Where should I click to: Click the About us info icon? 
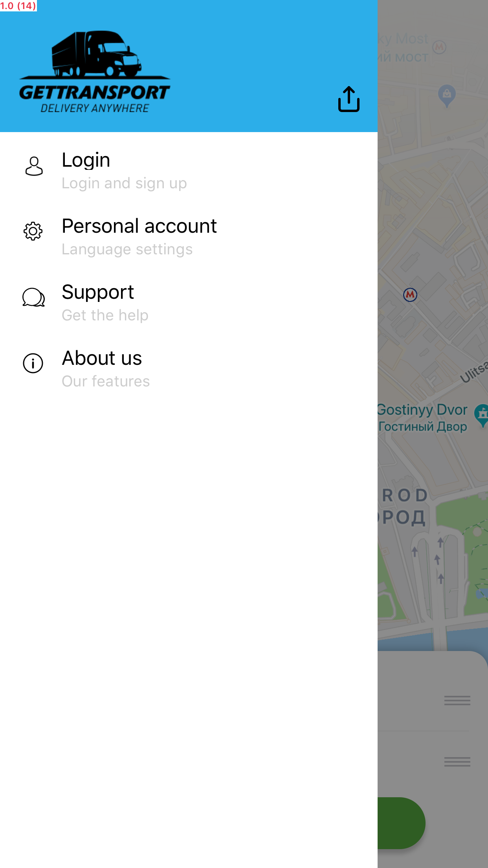click(x=33, y=363)
